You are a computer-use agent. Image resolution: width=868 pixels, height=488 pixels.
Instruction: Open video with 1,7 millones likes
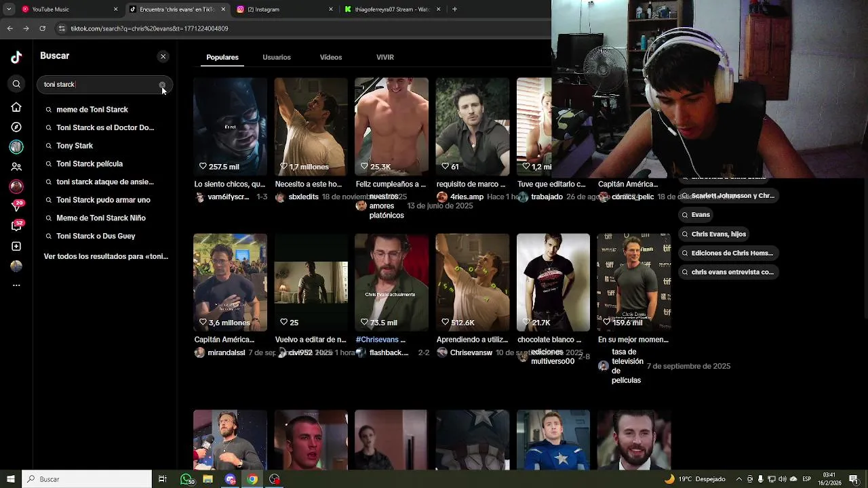[311, 127]
